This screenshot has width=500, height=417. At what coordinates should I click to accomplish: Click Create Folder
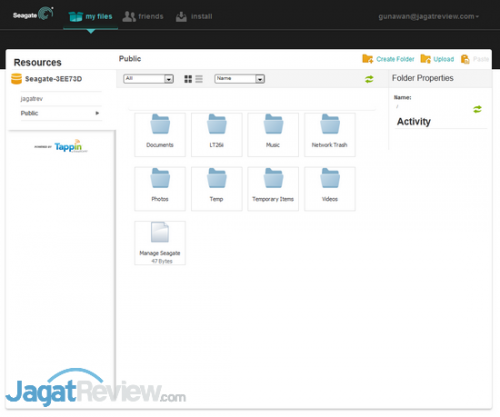click(x=388, y=59)
